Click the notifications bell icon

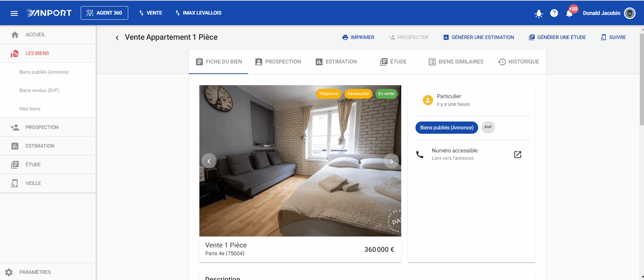(x=569, y=13)
